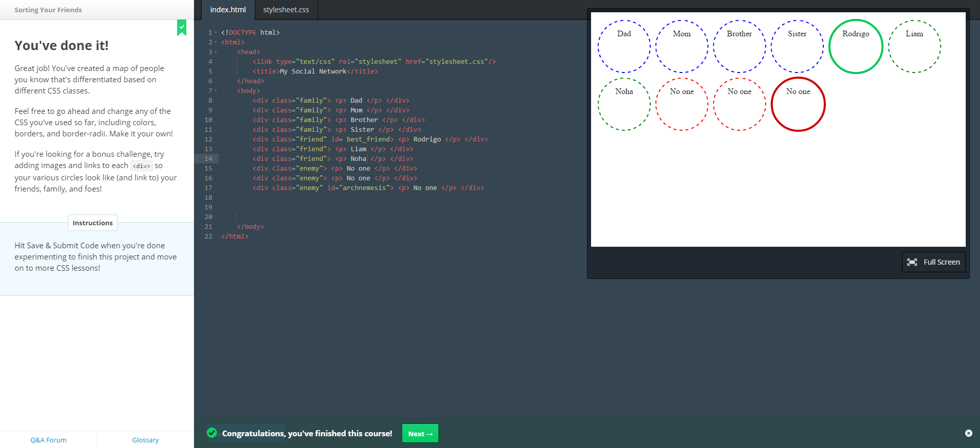Viewport: 980px width, 448px height.
Task: Place cursor on empty line 19 in editor
Action: tap(357, 207)
